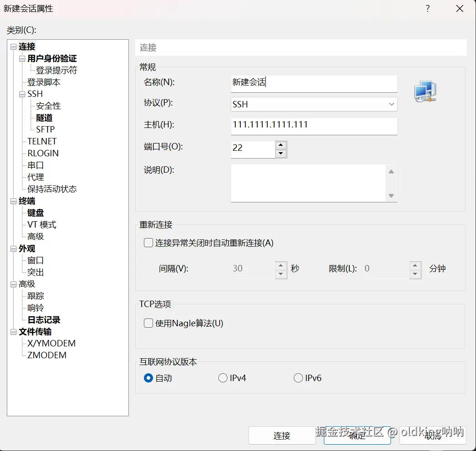This screenshot has height=451, width=476.
Task: Open the dialog help with the question mark
Action: [x=428, y=8]
